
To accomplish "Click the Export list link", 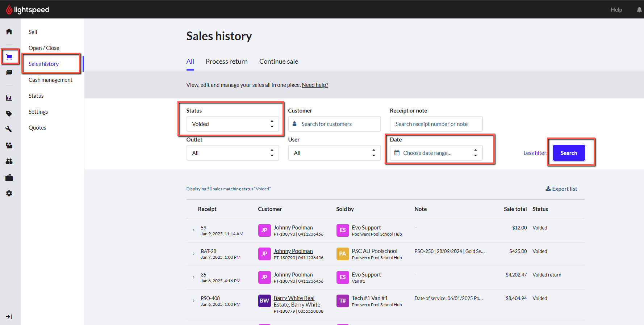I will [561, 189].
